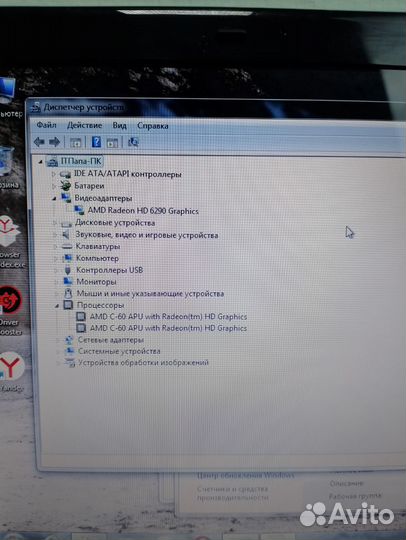Click the Системные устройства icon
The height and width of the screenshot is (540, 406).
click(70, 351)
